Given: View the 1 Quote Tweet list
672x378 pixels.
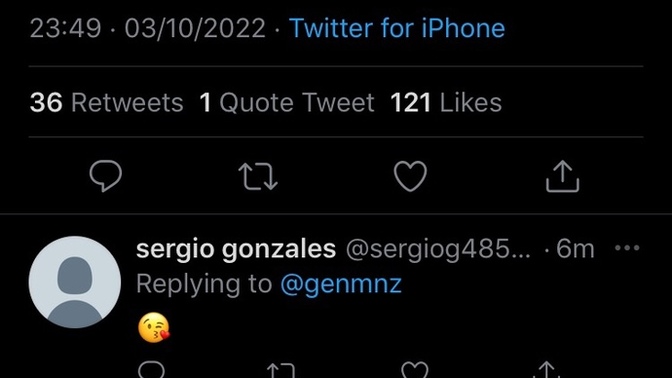Looking at the screenshot, I should point(287,103).
